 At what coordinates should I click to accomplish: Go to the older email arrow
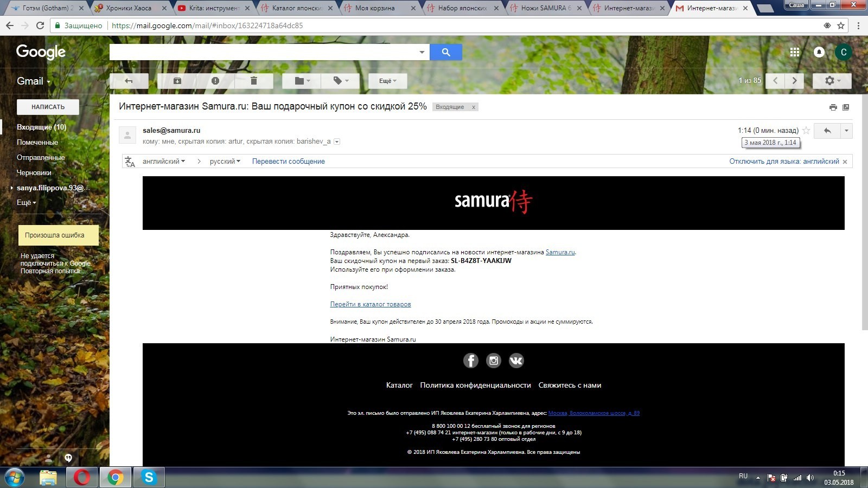pos(795,81)
